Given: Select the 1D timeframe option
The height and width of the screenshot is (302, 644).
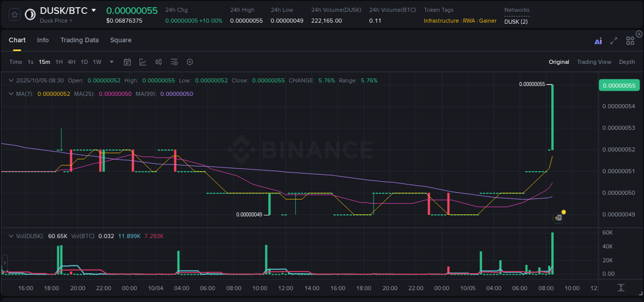Looking at the screenshot, I should click(84, 62).
